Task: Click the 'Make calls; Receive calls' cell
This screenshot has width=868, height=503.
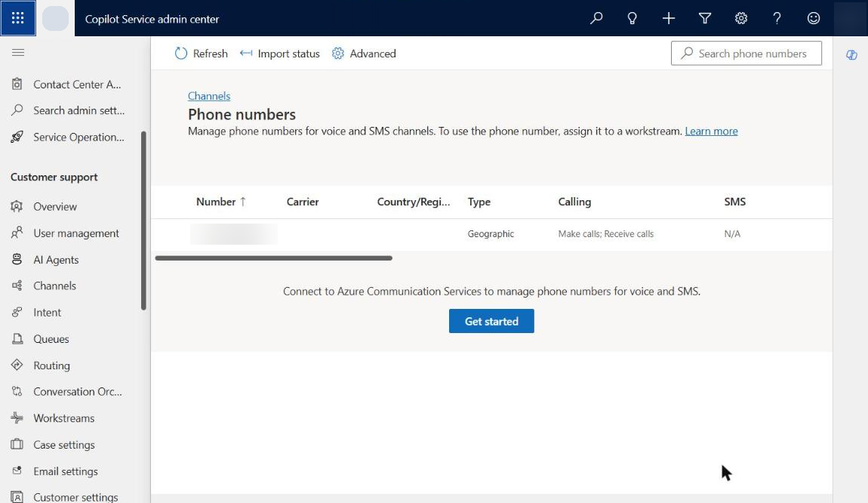Action: (x=605, y=234)
